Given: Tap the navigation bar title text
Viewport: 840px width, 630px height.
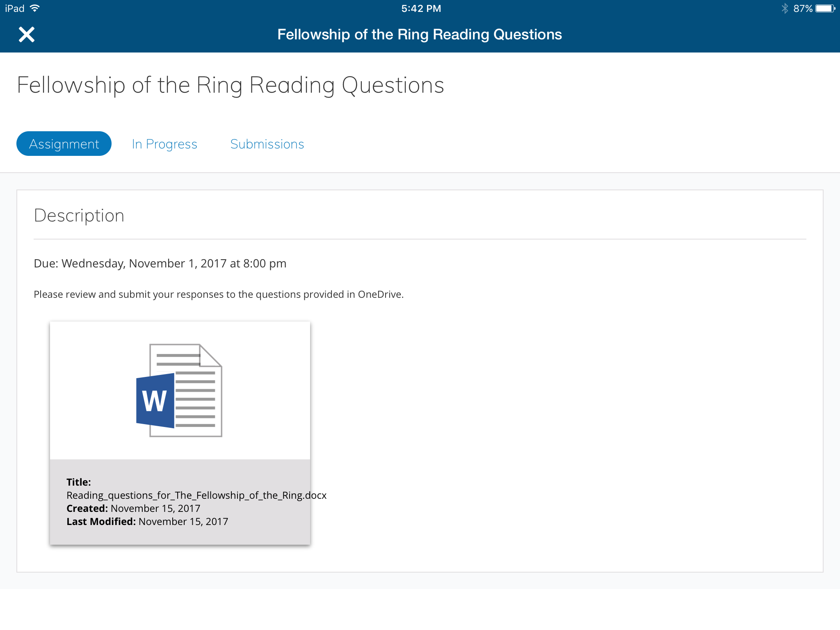Looking at the screenshot, I should 420,34.
